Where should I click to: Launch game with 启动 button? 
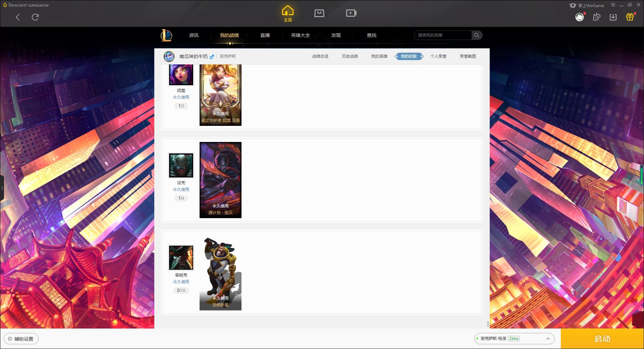pos(602,339)
